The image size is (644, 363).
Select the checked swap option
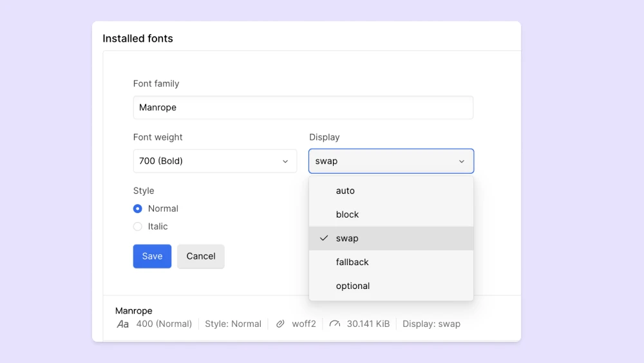(391, 238)
